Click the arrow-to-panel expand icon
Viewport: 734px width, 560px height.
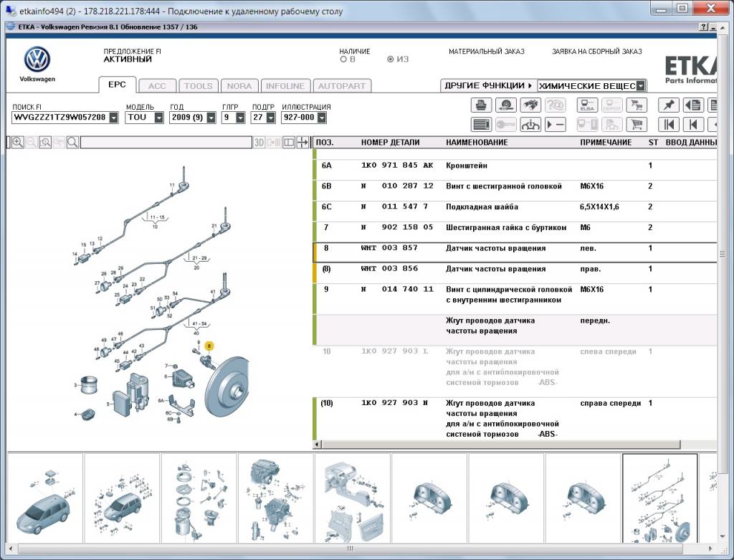(x=303, y=143)
